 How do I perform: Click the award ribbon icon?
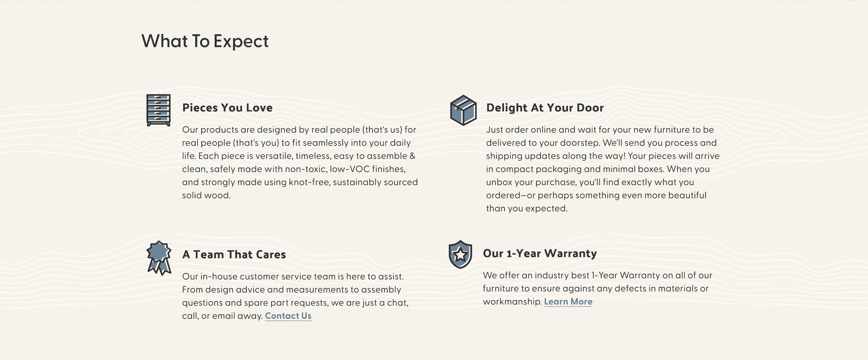pyautogui.click(x=159, y=258)
